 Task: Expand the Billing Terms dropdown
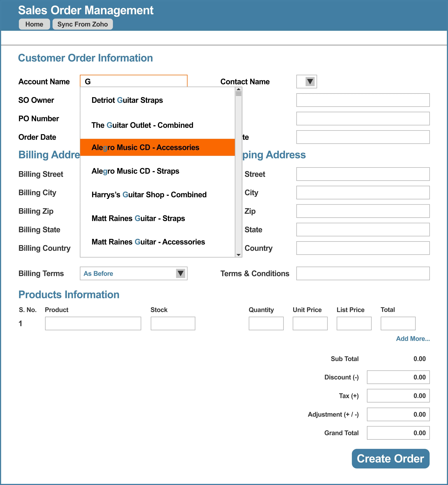[x=180, y=273]
